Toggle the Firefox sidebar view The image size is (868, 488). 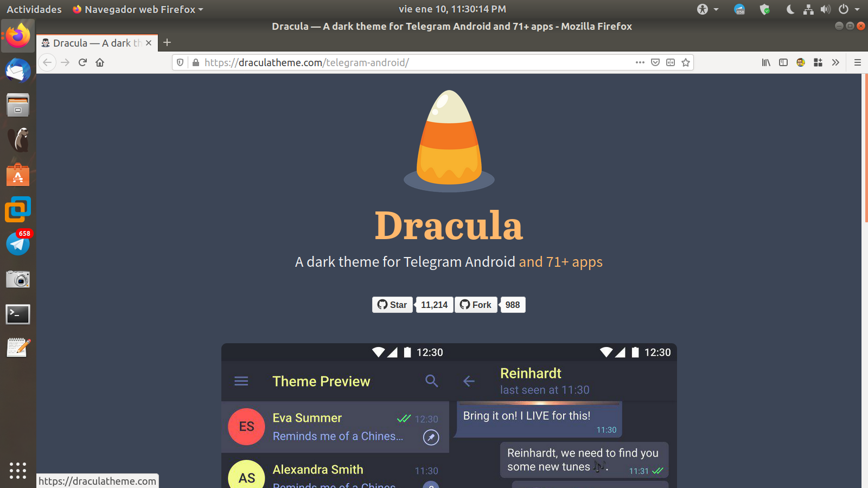coord(783,62)
